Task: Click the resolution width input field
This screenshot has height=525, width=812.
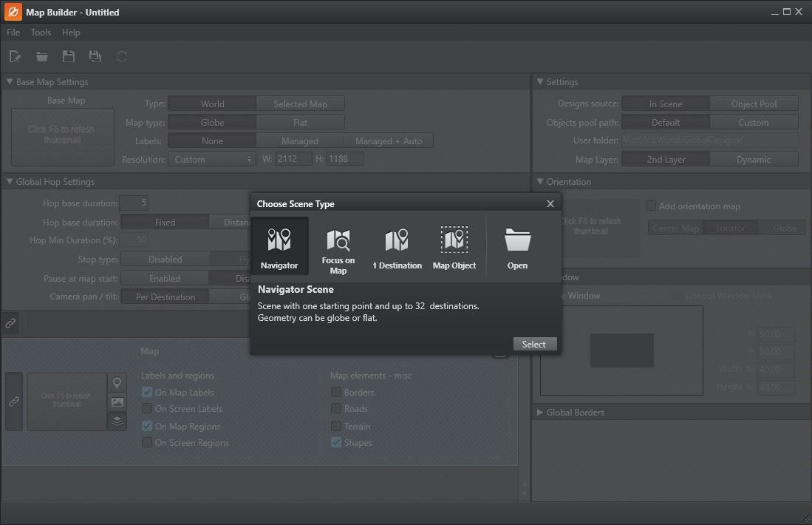Action: pos(293,159)
